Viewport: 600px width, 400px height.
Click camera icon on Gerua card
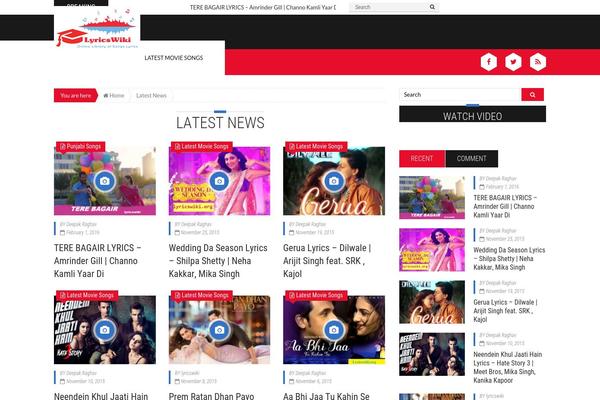click(334, 181)
